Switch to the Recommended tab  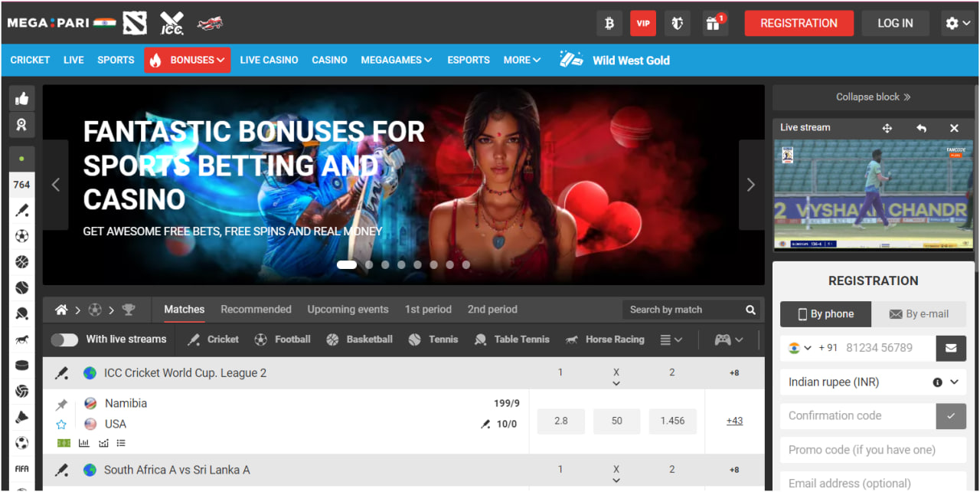pyautogui.click(x=256, y=310)
